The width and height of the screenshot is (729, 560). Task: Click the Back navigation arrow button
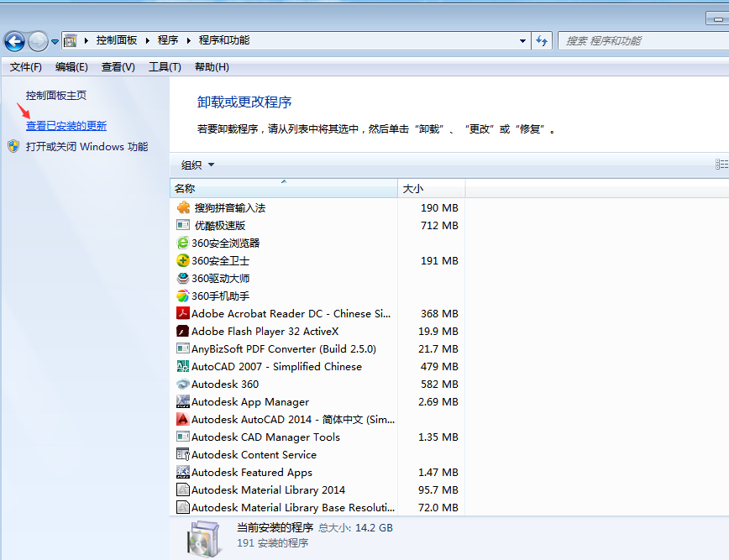coord(14,41)
